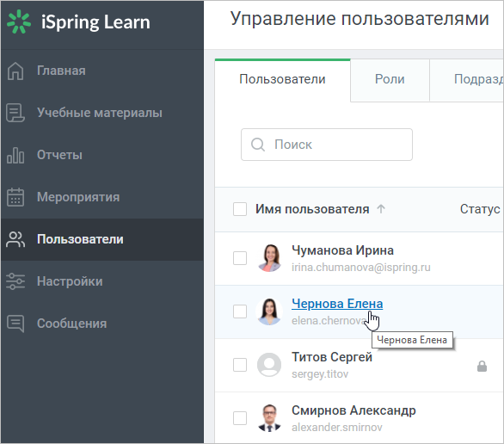The image size is (504, 444).
Task: Open the Чернова Елена profile link
Action: point(337,304)
